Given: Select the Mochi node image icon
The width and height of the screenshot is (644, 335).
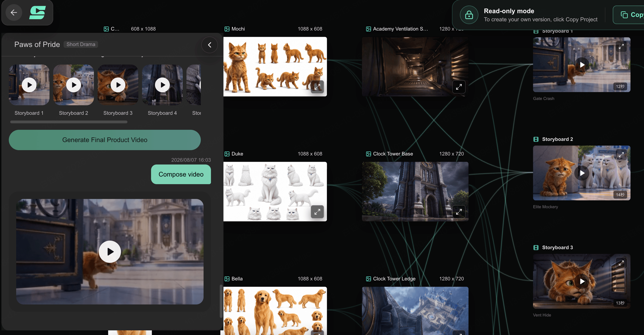Looking at the screenshot, I should coord(227,29).
